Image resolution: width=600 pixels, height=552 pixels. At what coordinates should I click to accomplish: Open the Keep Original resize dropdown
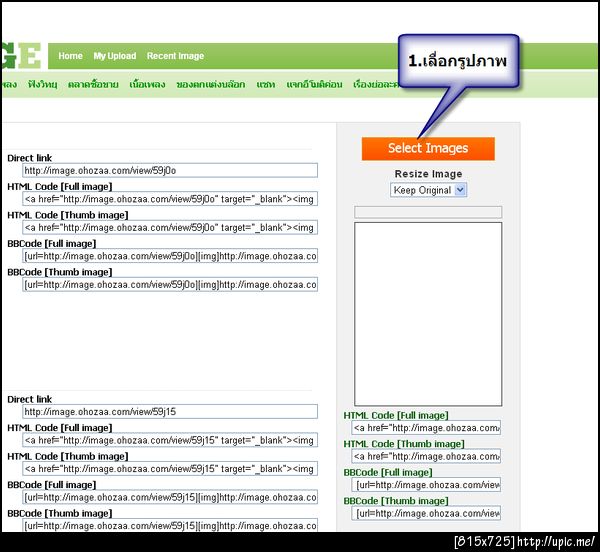click(428, 190)
